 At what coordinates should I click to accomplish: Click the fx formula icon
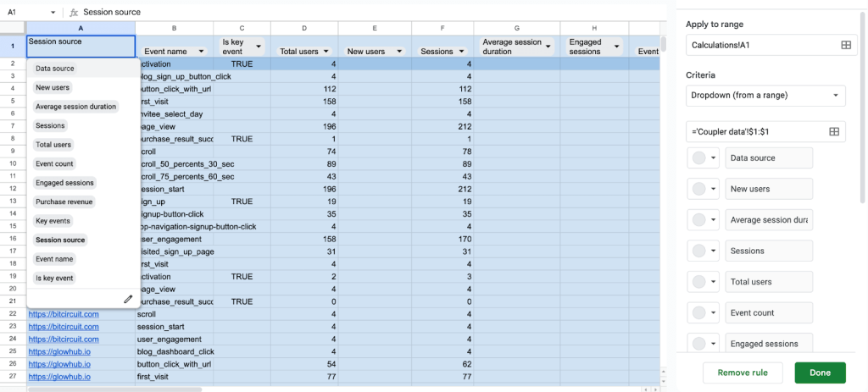coord(73,12)
